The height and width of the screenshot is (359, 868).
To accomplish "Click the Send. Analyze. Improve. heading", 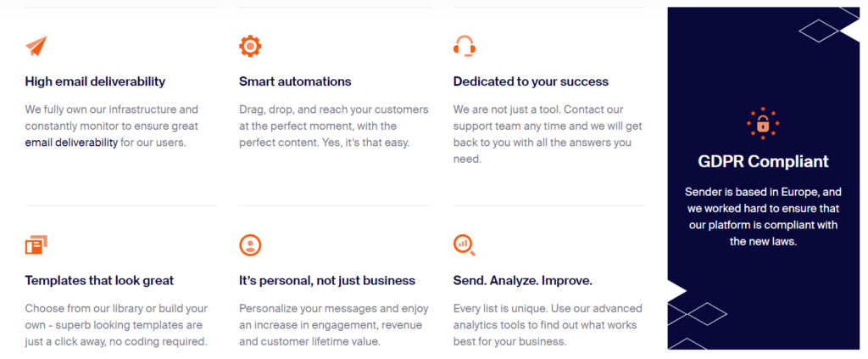I will [x=523, y=280].
